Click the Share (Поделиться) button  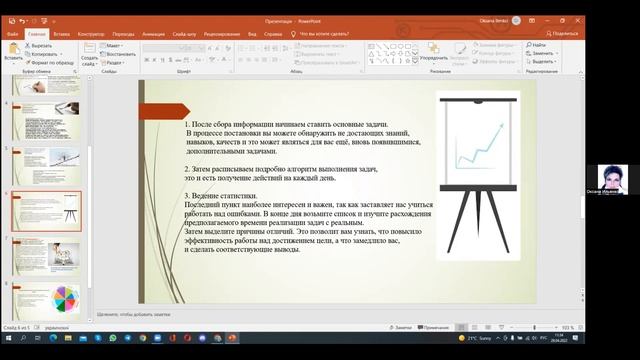(562, 33)
